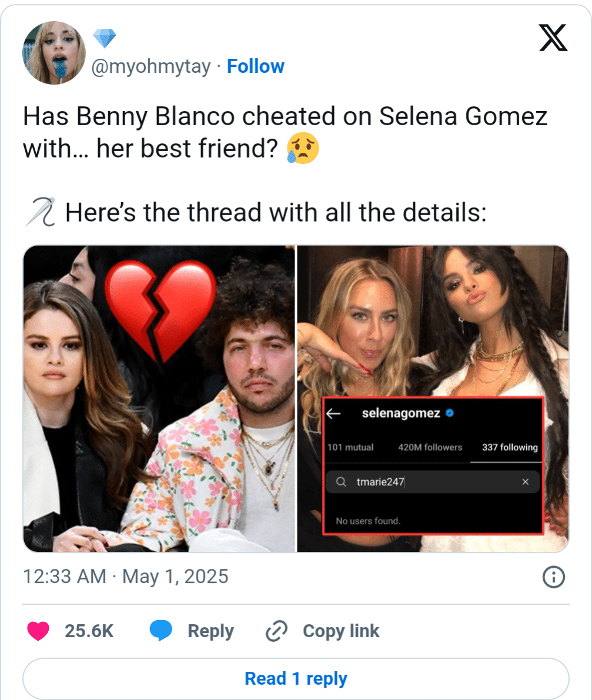Like the tweet with the heart icon

39,631
